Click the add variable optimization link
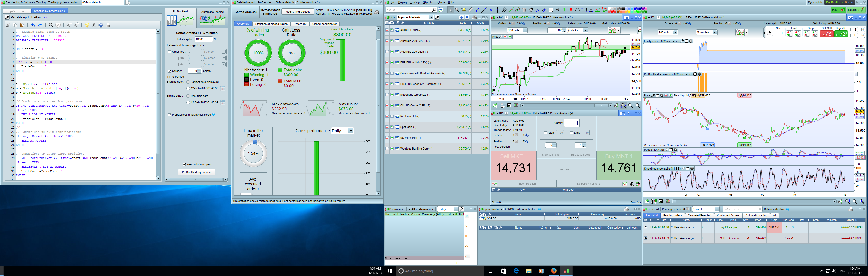Screen dimensions: 868x276 45,17
